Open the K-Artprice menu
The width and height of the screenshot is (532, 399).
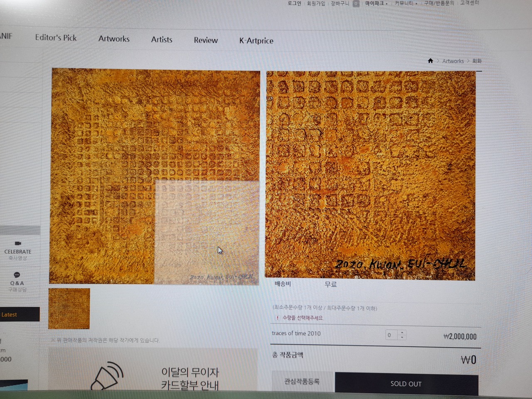256,41
